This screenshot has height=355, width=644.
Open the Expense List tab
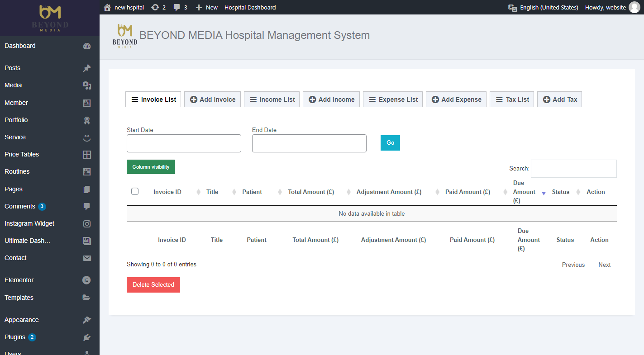coord(393,99)
